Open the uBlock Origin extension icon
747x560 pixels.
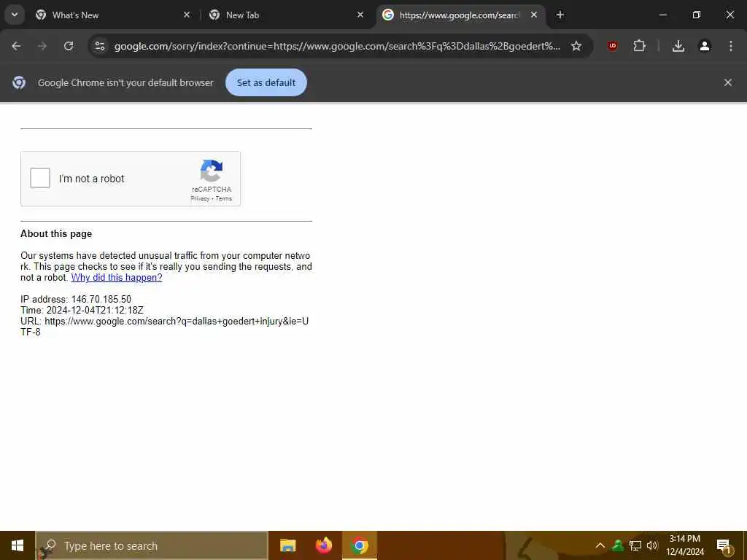(613, 46)
